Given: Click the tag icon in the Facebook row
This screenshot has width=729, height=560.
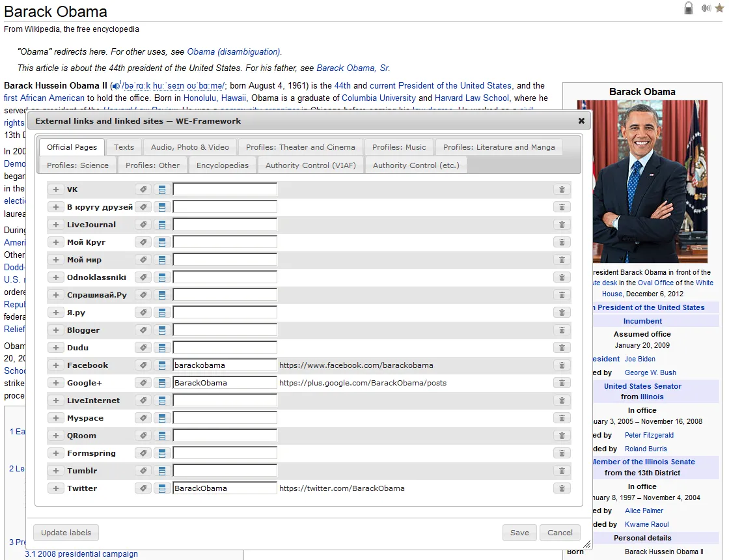Looking at the screenshot, I should pos(143,365).
